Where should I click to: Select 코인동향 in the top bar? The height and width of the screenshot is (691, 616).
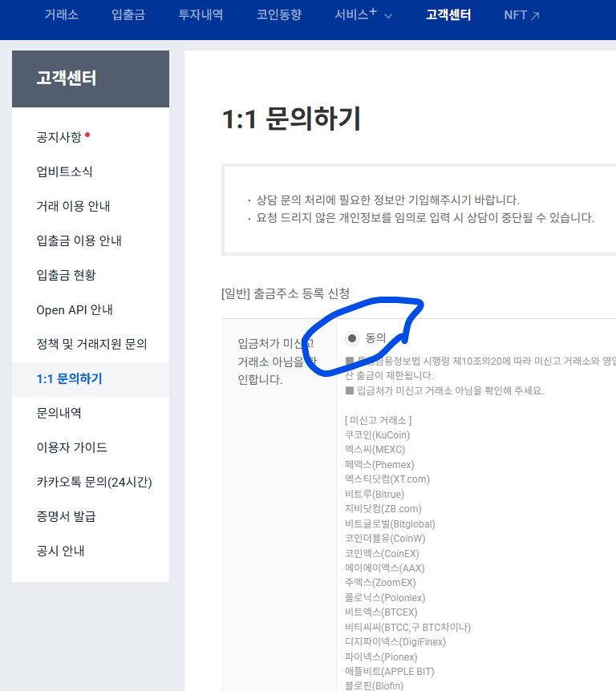pos(279,15)
